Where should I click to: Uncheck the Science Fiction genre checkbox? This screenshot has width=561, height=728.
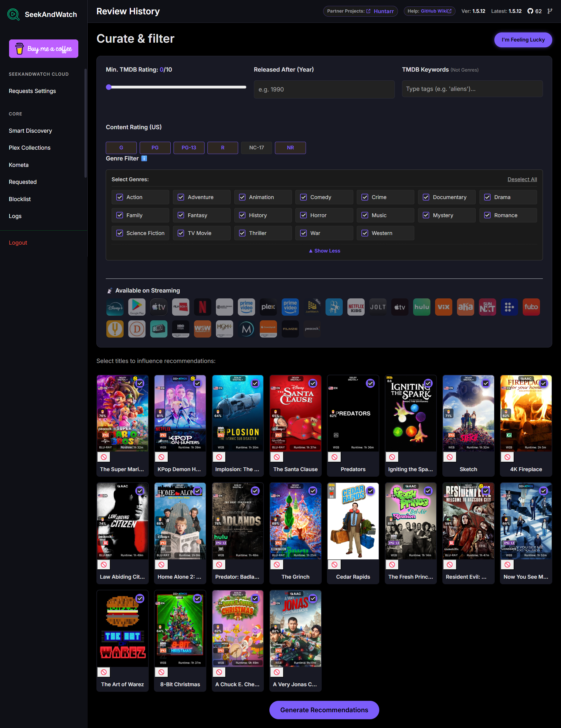tap(120, 233)
